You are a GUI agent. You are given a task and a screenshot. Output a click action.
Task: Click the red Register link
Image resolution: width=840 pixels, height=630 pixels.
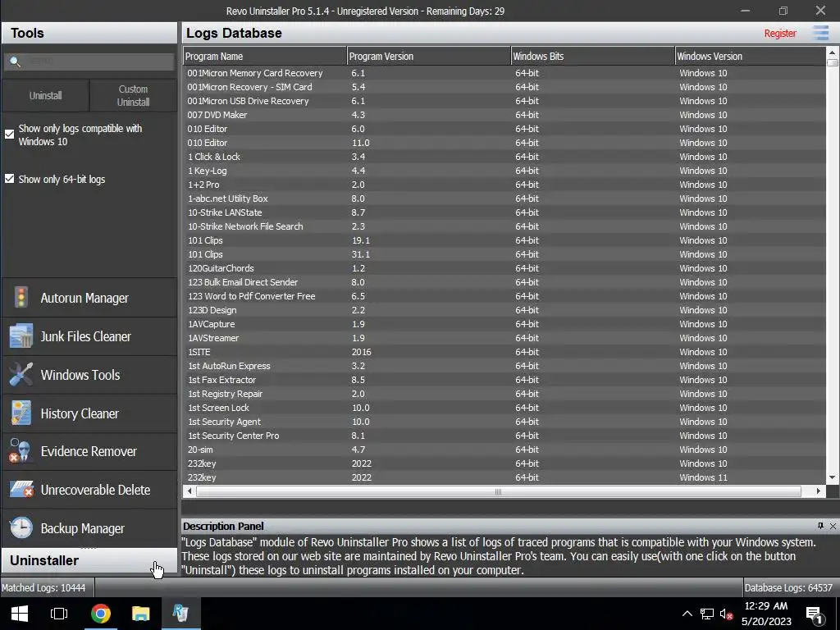779,33
